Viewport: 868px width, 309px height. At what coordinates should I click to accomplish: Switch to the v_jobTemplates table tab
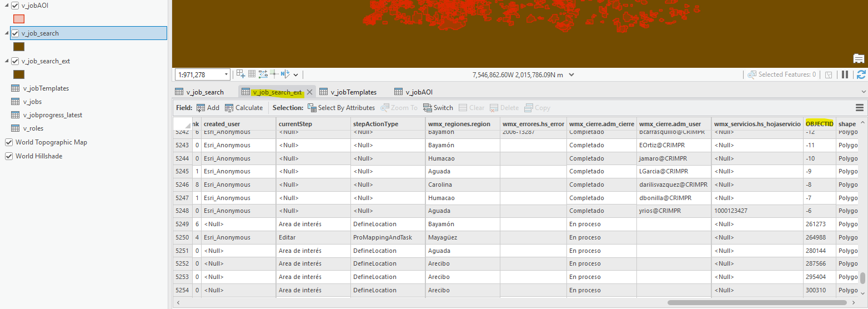348,92
